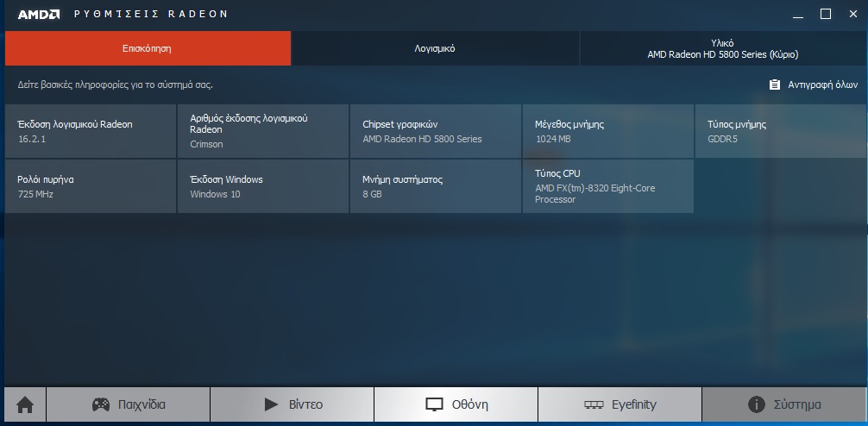Click the intro text Δείτε βασικές πληροφορίες
Image resolution: width=868 pixels, height=426 pixels.
point(115,85)
